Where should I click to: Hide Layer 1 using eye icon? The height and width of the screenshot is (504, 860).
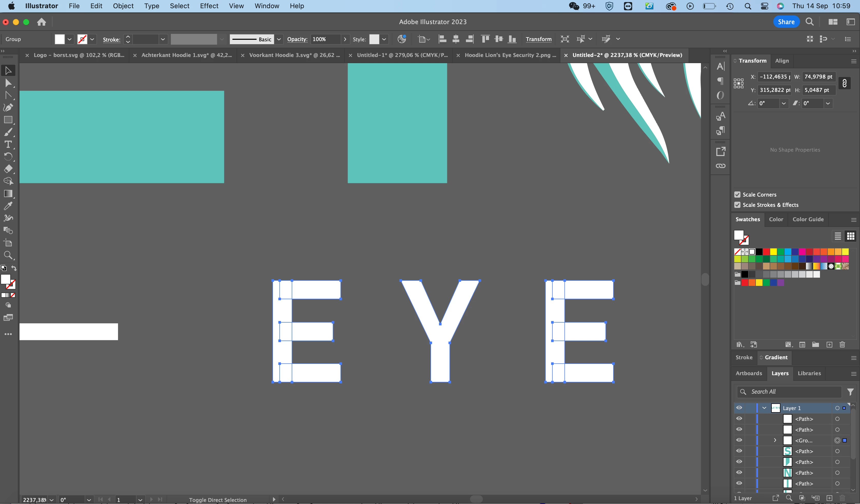click(x=739, y=408)
